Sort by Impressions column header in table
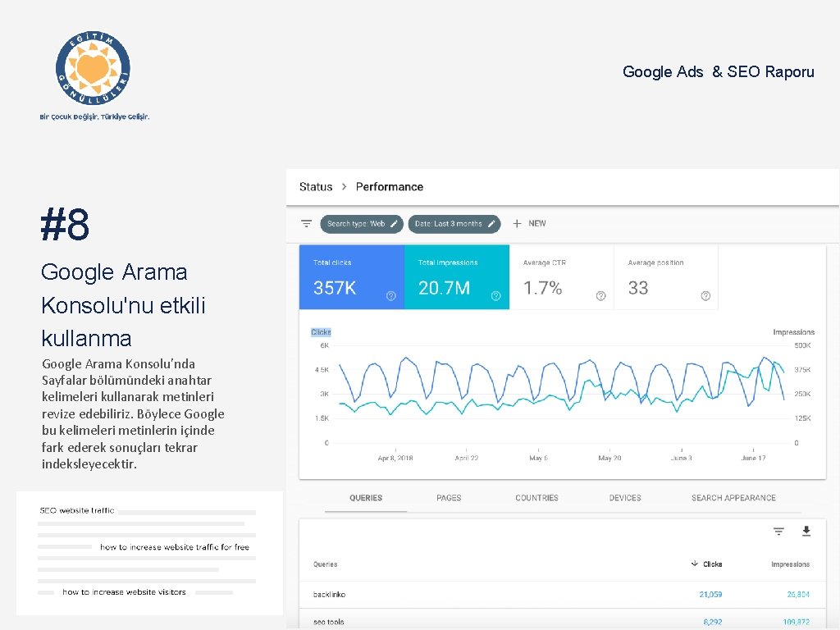This screenshot has width=840, height=630. (790, 564)
